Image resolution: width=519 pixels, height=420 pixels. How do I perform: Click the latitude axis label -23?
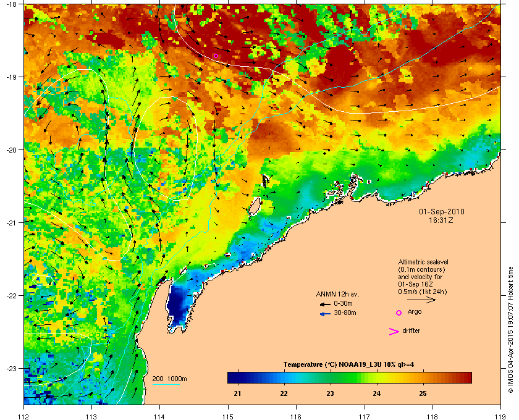pyautogui.click(x=11, y=368)
